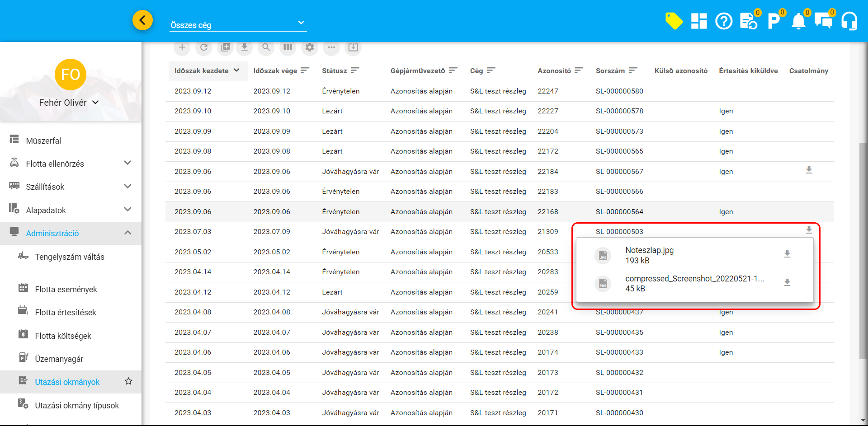The image size is (868, 426).
Task: Go to Műszerfal in sidebar
Action: point(43,140)
